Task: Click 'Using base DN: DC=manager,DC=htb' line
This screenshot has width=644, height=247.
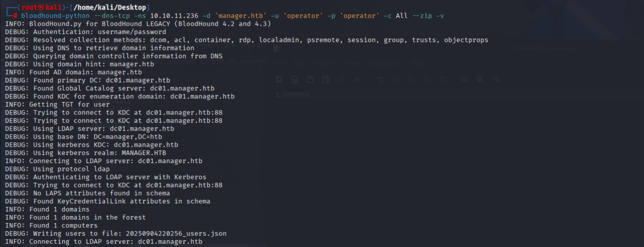Action: click(83, 137)
